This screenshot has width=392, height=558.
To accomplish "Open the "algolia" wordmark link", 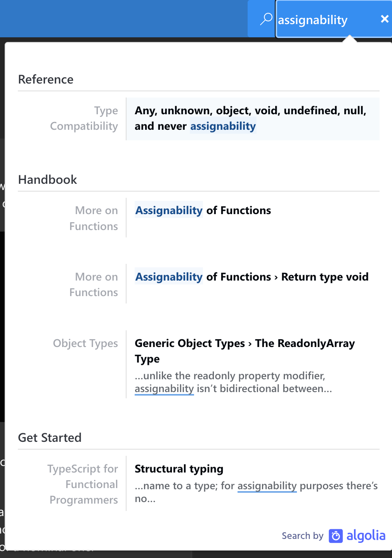I will pos(366,535).
